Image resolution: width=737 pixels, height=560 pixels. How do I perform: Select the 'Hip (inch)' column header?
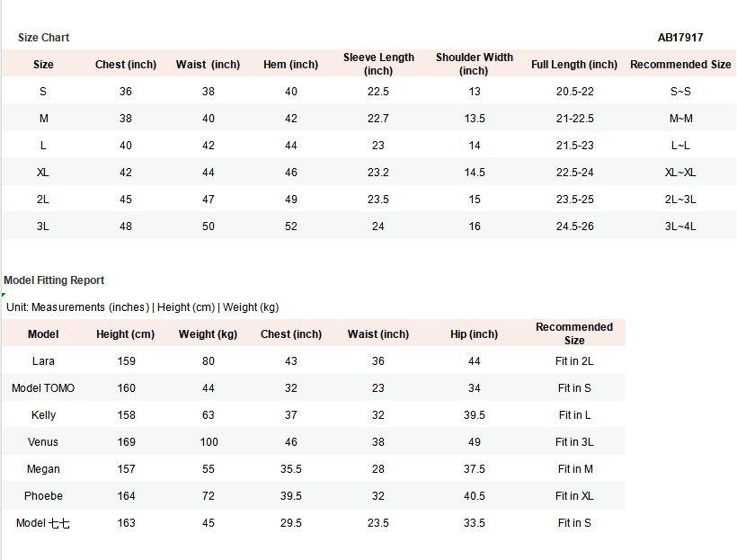(475, 334)
